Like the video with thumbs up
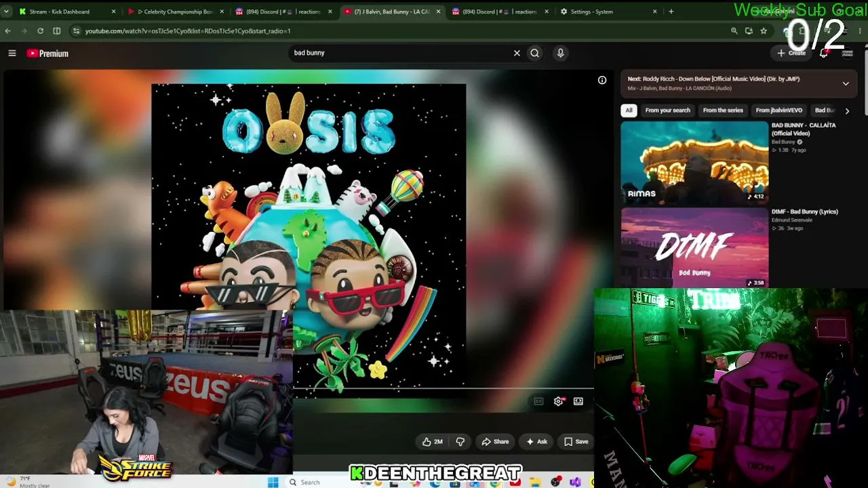 [x=432, y=442]
